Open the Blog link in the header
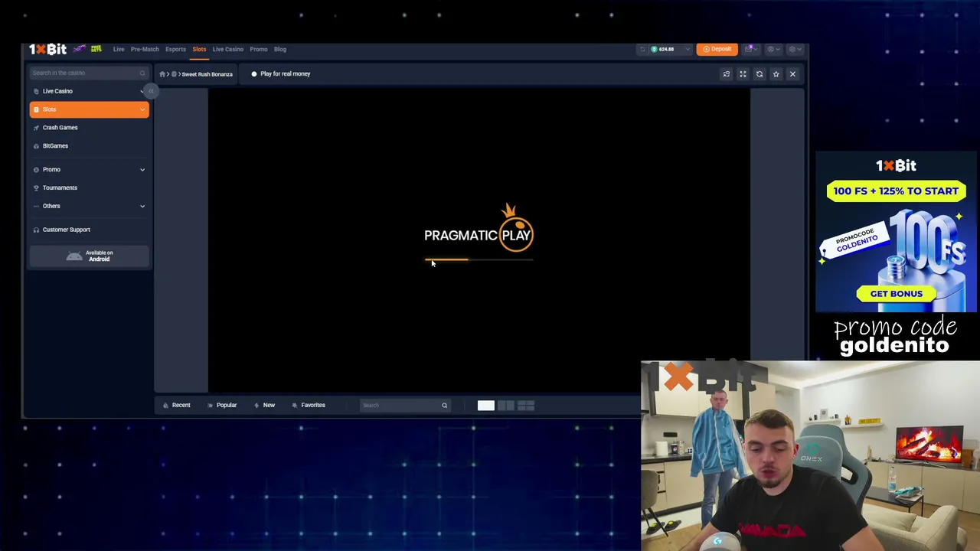 point(280,49)
